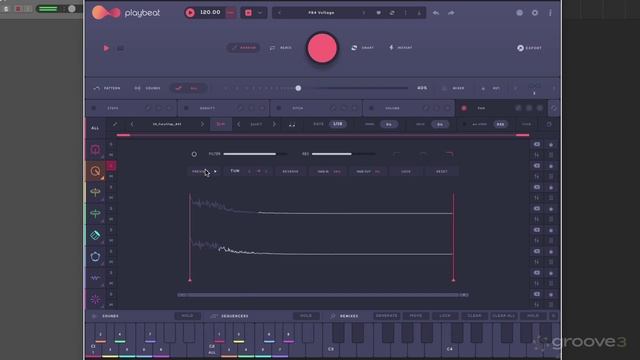Click the waveform horizontal scrollbar

323,295
